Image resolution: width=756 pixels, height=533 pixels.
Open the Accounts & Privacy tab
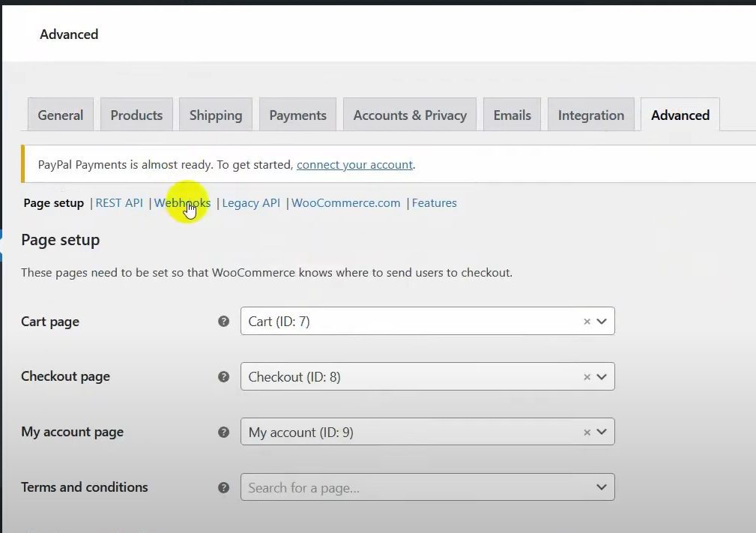click(x=410, y=115)
